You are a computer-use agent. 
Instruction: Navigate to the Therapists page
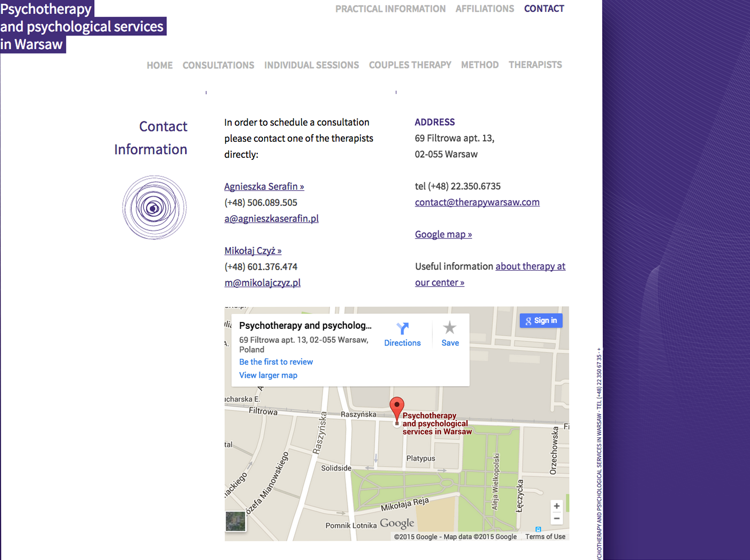(x=535, y=65)
